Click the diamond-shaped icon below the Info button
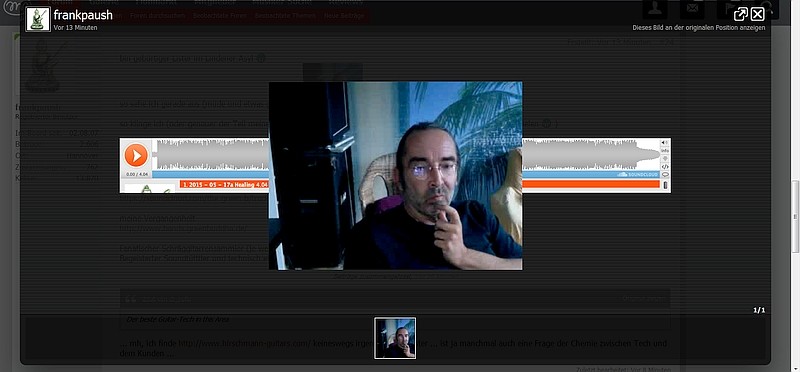The width and height of the screenshot is (800, 372). (665, 159)
